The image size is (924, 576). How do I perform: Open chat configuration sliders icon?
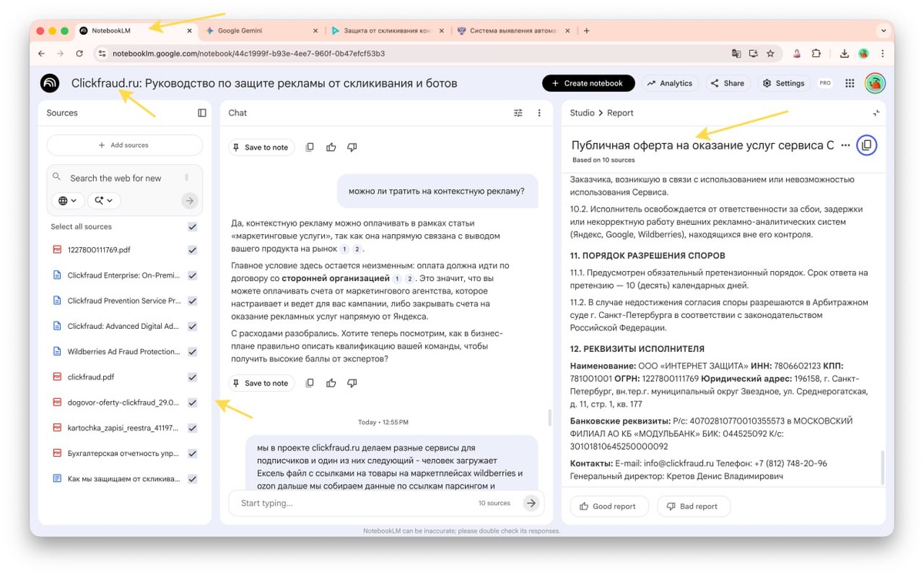tap(518, 113)
